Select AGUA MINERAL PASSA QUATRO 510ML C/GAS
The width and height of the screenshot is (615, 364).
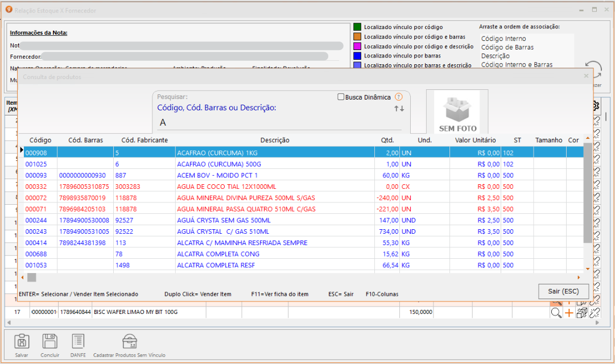click(x=304, y=209)
